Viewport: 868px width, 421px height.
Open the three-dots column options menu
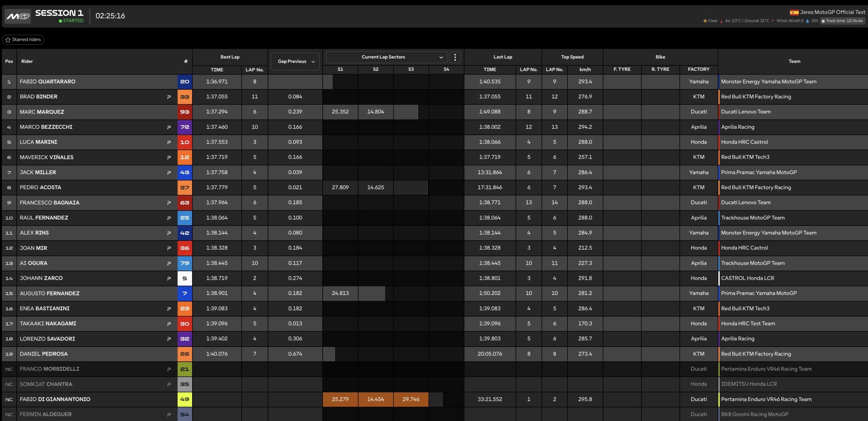[455, 57]
